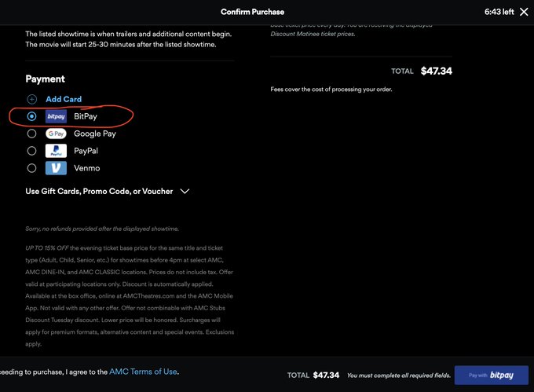The image size is (534, 392).
Task: Click the Google Pay logo icon
Action: click(56, 134)
